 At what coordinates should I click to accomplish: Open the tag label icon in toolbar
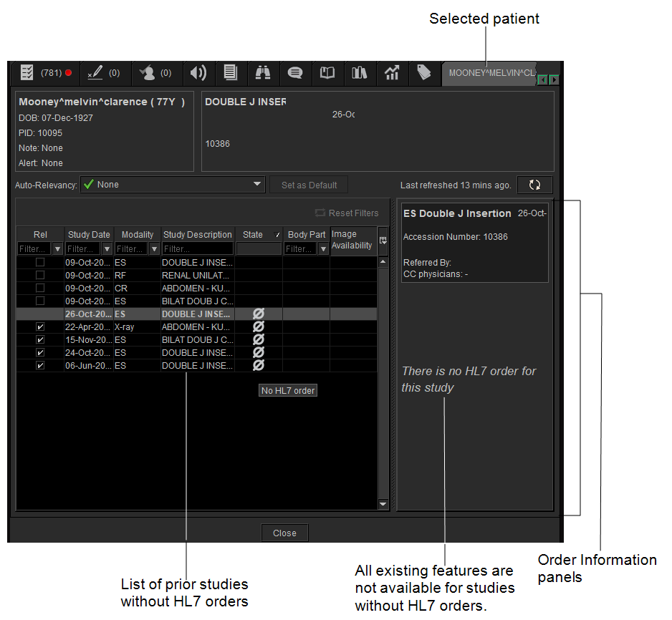424,72
